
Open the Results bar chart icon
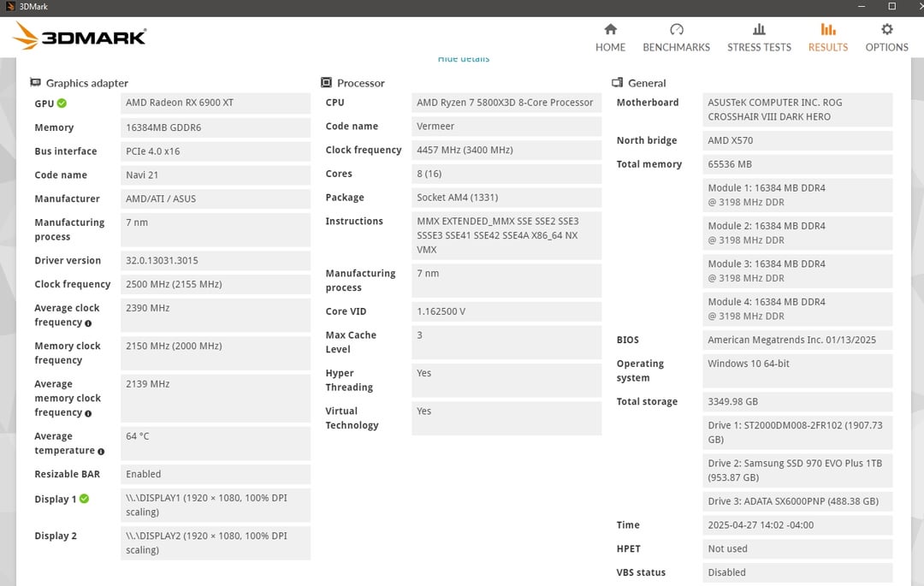[828, 29]
